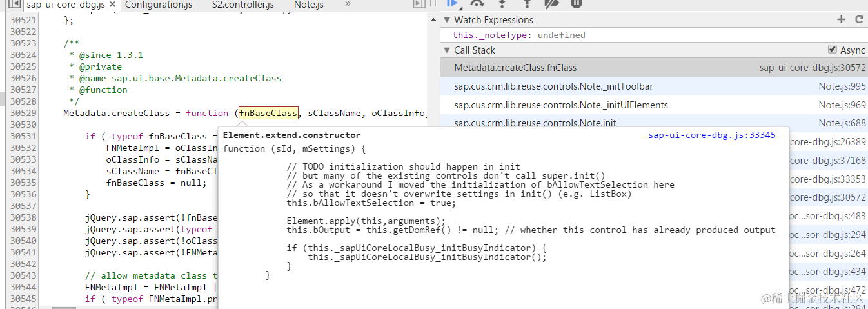Select the Metadata.createClass.fnClass stack frame
868x309 pixels.
654,68
